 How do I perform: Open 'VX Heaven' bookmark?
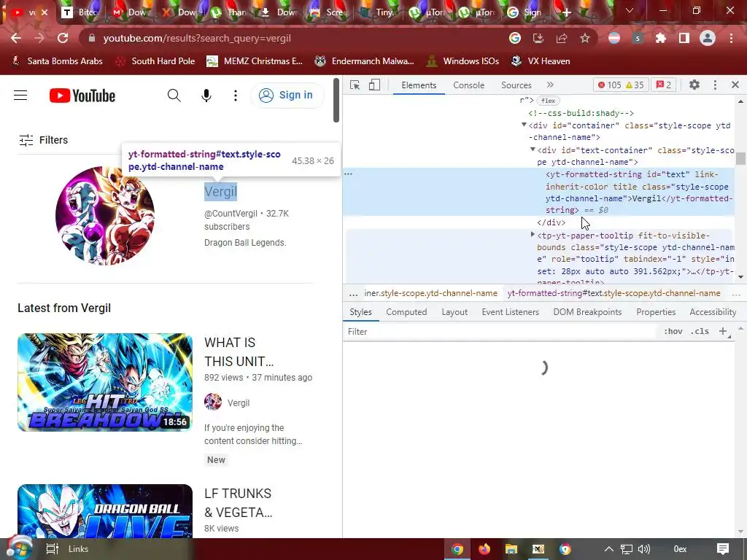[541, 61]
